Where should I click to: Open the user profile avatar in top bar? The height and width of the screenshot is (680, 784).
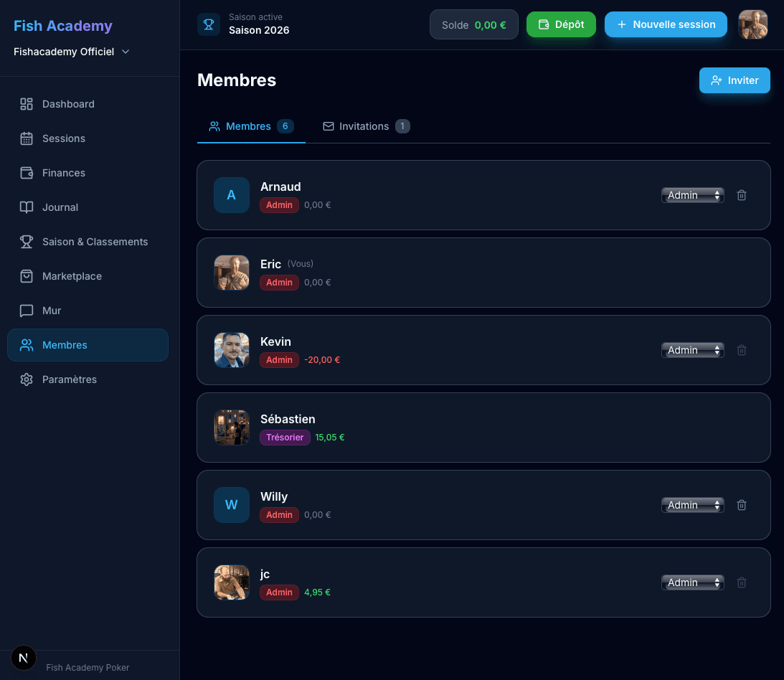[x=753, y=24]
